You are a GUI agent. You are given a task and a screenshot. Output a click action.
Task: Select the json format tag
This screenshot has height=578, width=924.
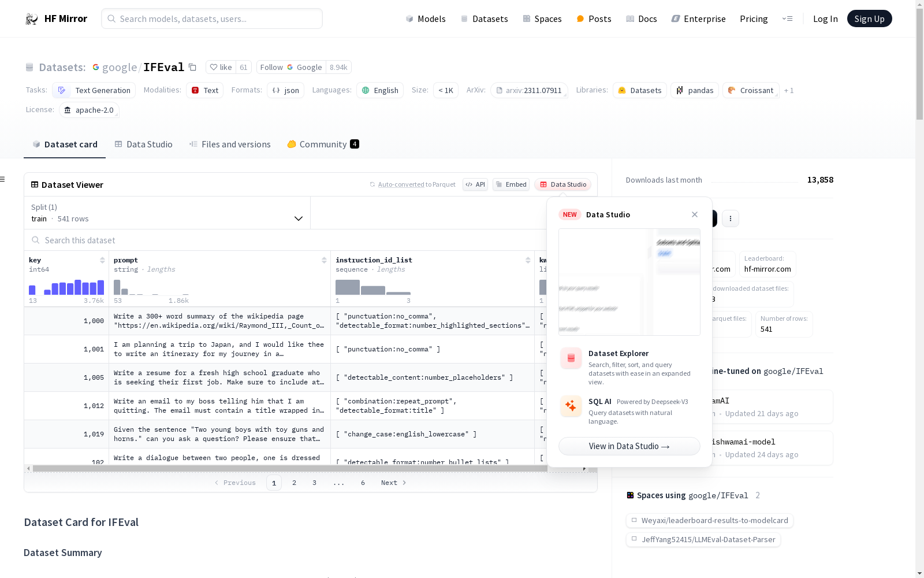[285, 90]
